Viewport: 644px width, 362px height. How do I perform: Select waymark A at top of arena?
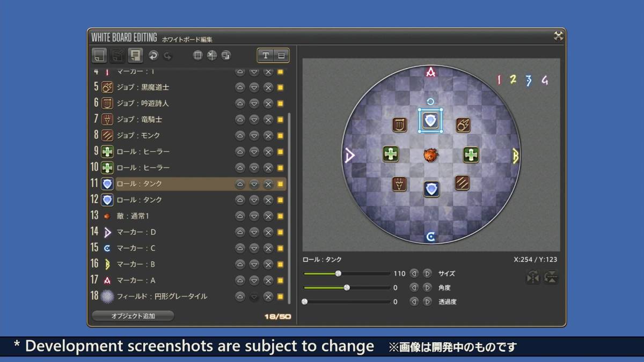pyautogui.click(x=430, y=72)
